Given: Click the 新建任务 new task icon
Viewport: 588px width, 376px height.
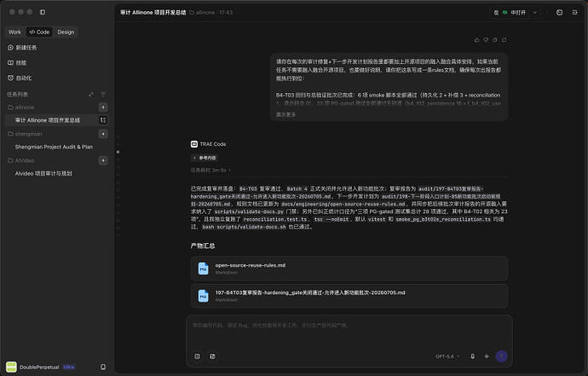Looking at the screenshot, I should coord(10,48).
